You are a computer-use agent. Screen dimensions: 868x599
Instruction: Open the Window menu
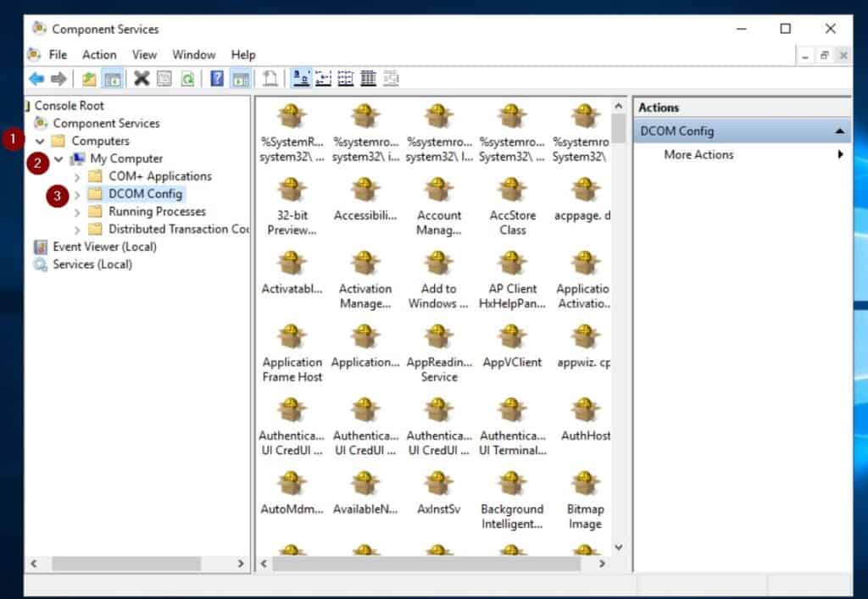[x=194, y=55]
